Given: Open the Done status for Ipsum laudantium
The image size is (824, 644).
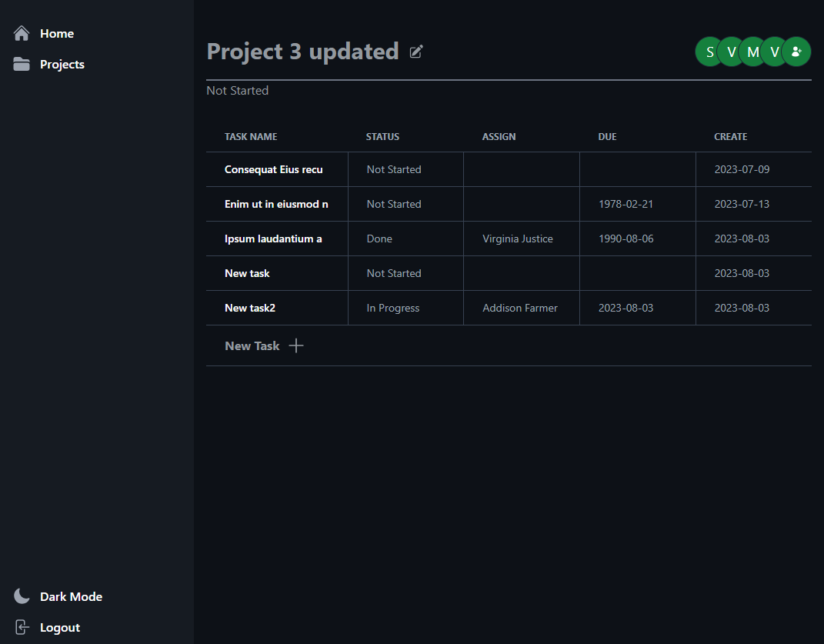Looking at the screenshot, I should 380,239.
